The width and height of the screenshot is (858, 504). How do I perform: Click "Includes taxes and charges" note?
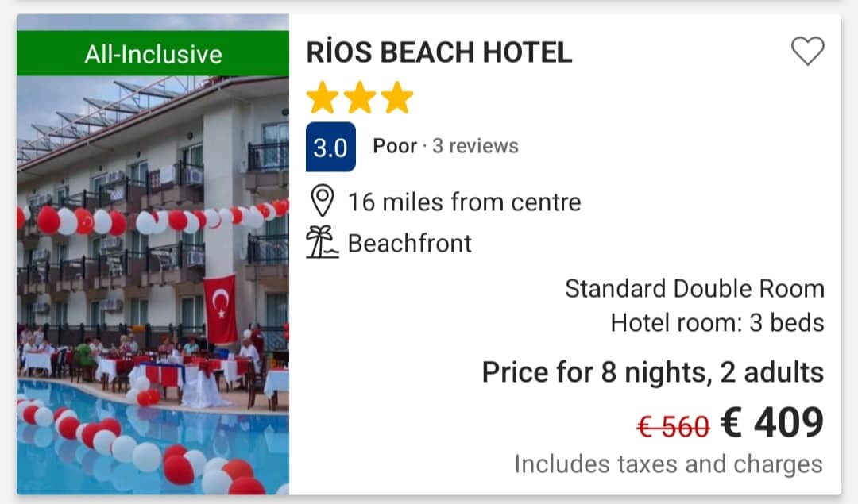668,464
